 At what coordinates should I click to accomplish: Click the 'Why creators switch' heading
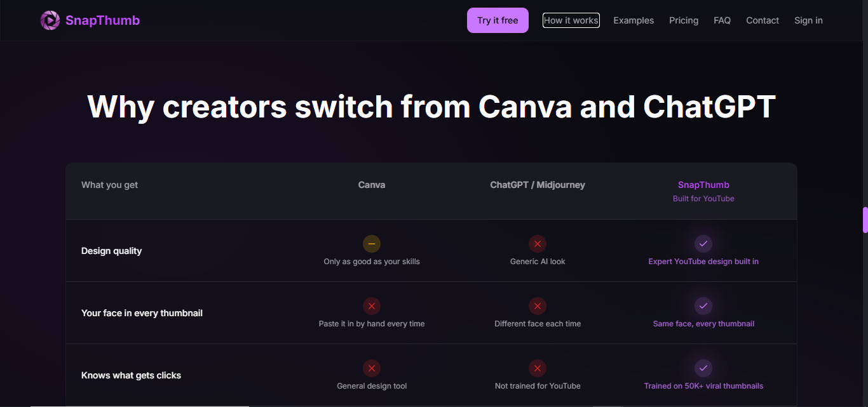point(431,107)
